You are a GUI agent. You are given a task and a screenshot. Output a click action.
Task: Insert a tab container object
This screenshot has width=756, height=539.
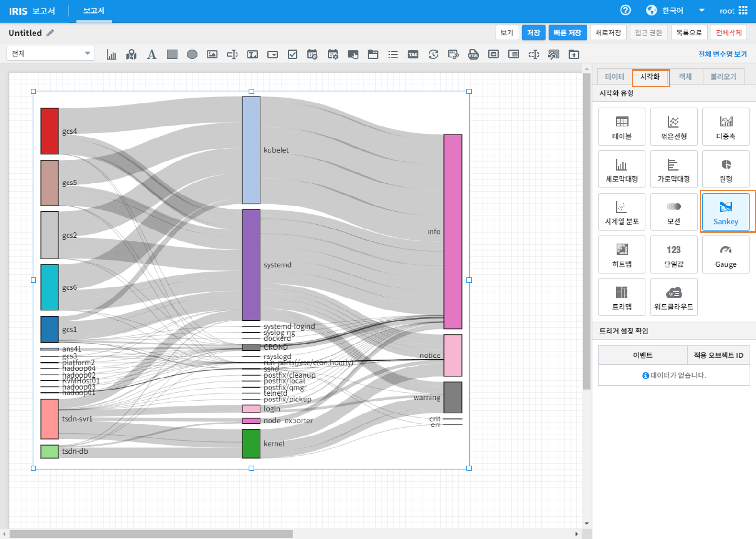373,55
